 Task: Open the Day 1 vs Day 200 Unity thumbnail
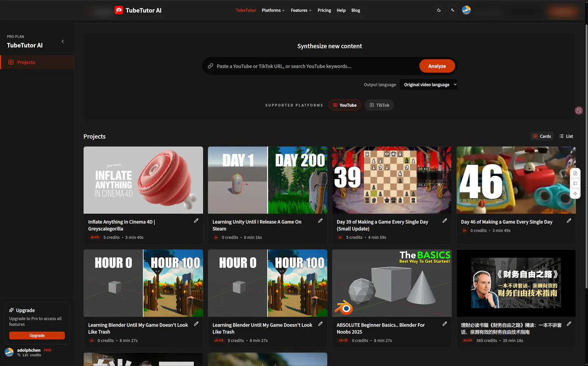pos(268,180)
